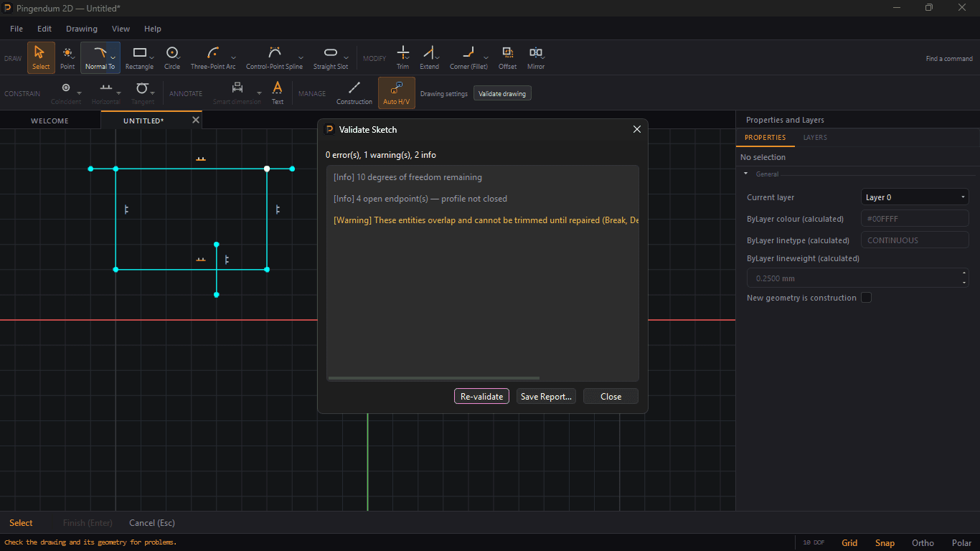Screen dimensions: 980x551
Task: Tick New geometry is construction checkbox
Action: pos(866,297)
